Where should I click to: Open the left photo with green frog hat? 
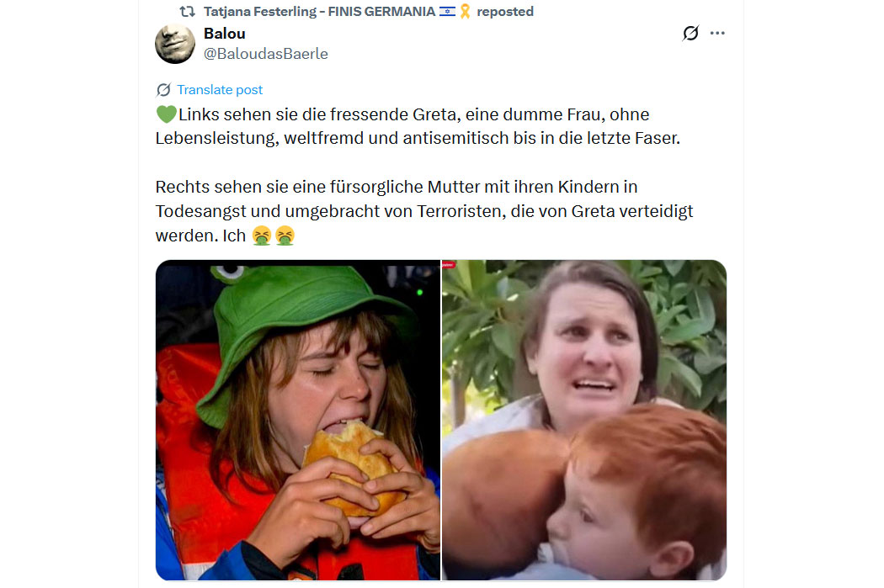tap(298, 420)
